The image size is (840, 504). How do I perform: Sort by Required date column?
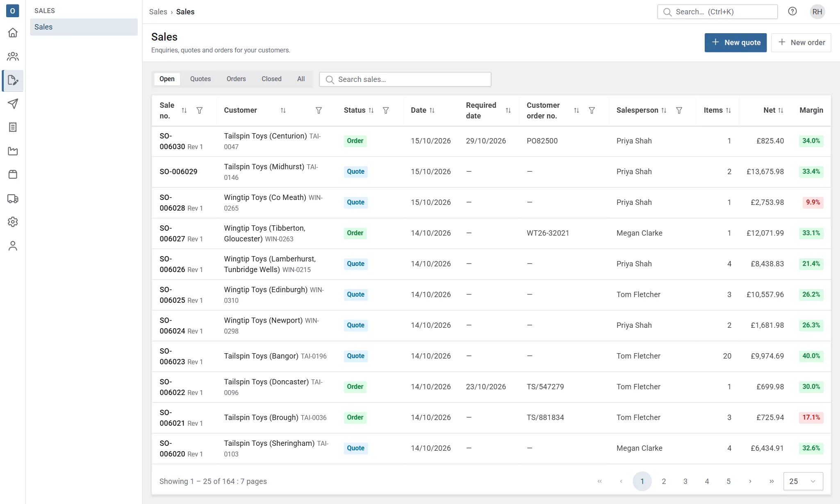pyautogui.click(x=508, y=111)
